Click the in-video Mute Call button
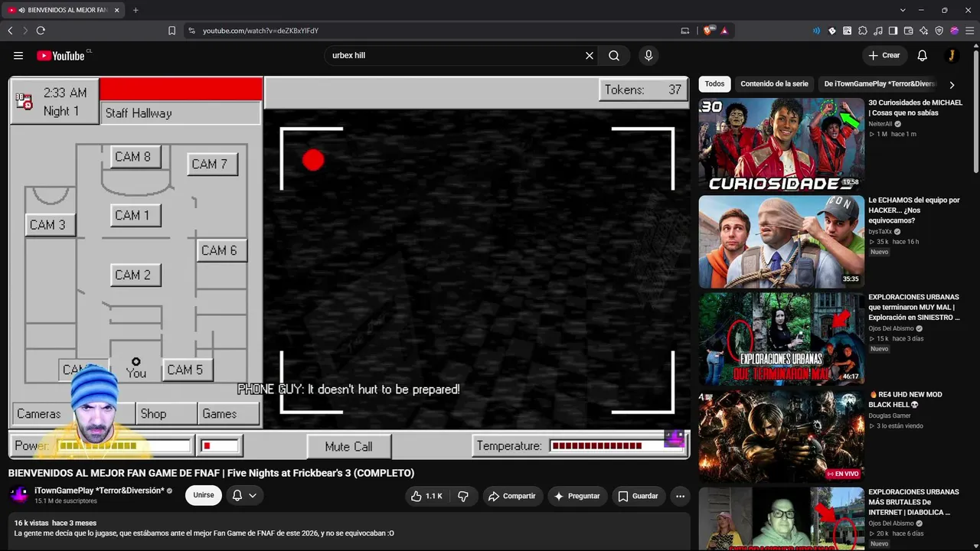 348,447
